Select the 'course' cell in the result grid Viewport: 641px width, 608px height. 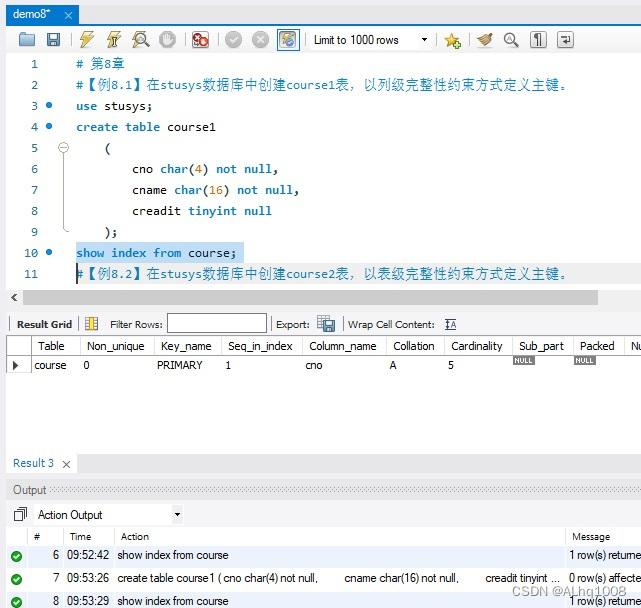pos(56,365)
